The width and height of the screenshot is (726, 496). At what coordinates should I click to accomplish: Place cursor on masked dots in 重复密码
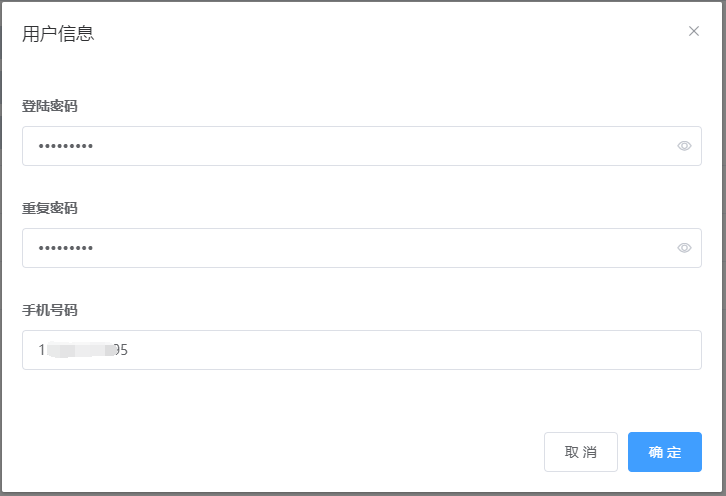pos(66,248)
